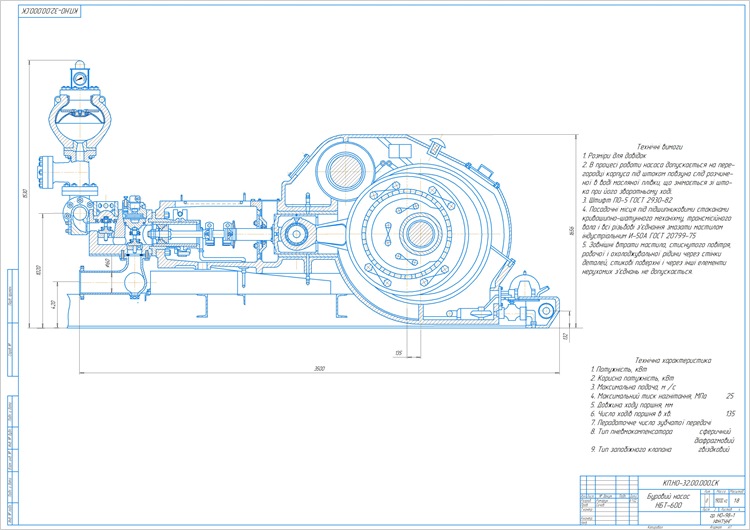Click the suction pipe spherical chamber below cylinder
The height and width of the screenshot is (530, 750).
tap(135, 283)
